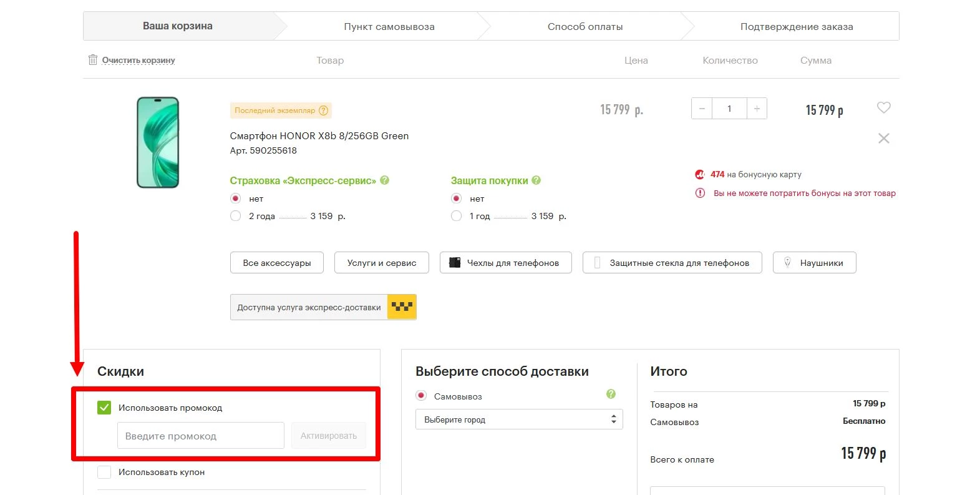Click the 'Введите промокод' input field

pos(200,436)
